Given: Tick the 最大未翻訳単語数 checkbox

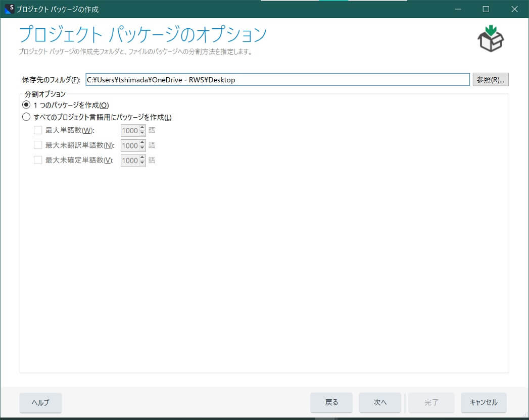Looking at the screenshot, I should tap(38, 145).
